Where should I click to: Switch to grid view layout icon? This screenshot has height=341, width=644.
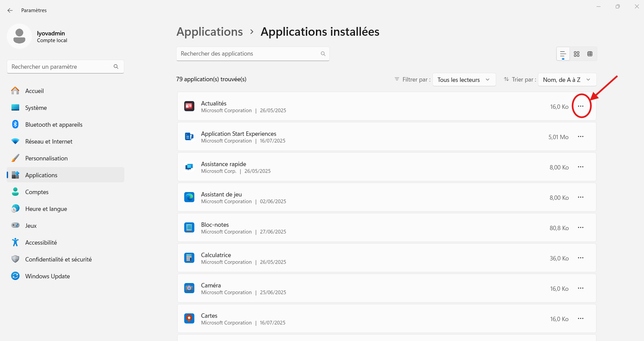coord(577,54)
